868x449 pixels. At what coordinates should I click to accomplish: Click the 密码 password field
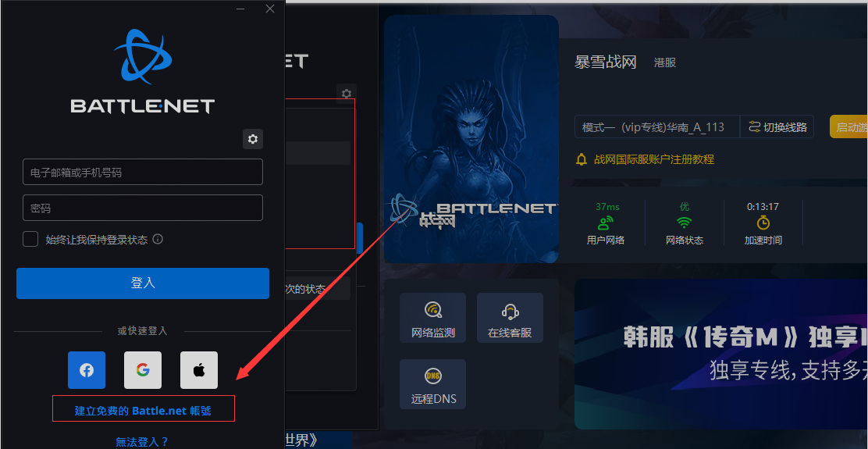[143, 208]
